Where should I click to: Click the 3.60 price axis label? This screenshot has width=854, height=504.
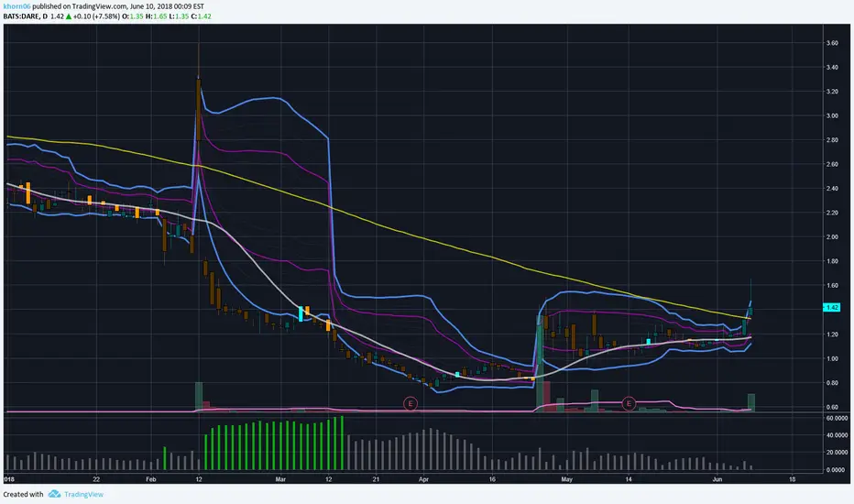tap(832, 43)
